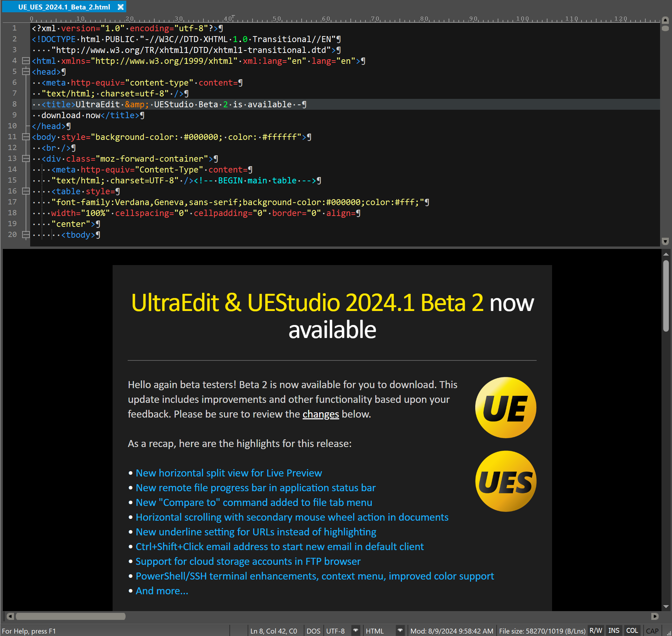Image resolution: width=672 pixels, height=636 pixels.
Task: Toggle the COL column mode indicator
Action: pyautogui.click(x=632, y=630)
